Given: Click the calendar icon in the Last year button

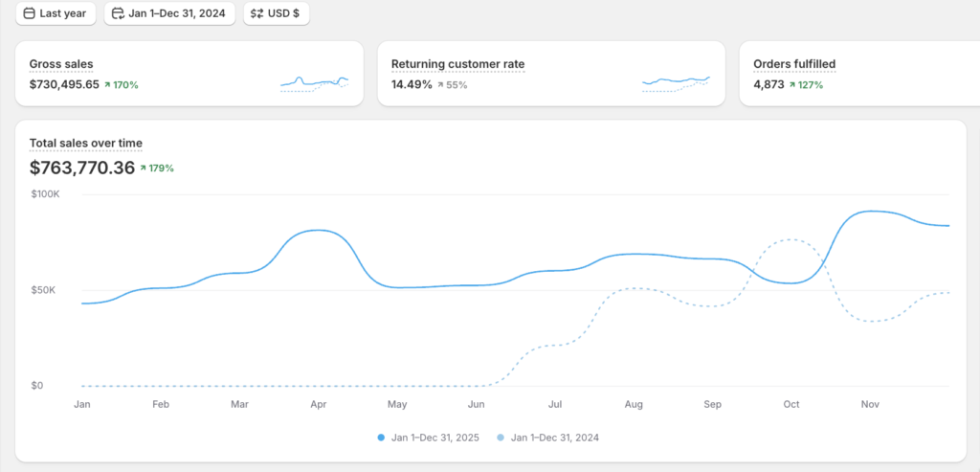Looking at the screenshot, I should click(29, 13).
